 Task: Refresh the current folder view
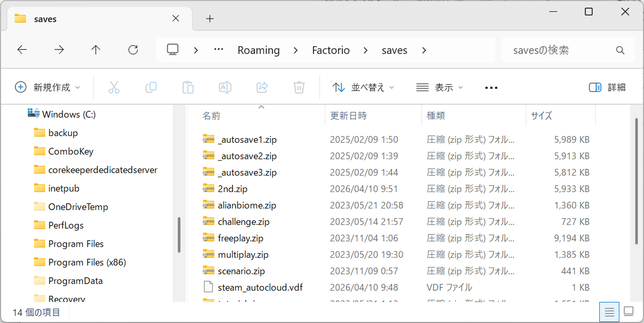(133, 50)
